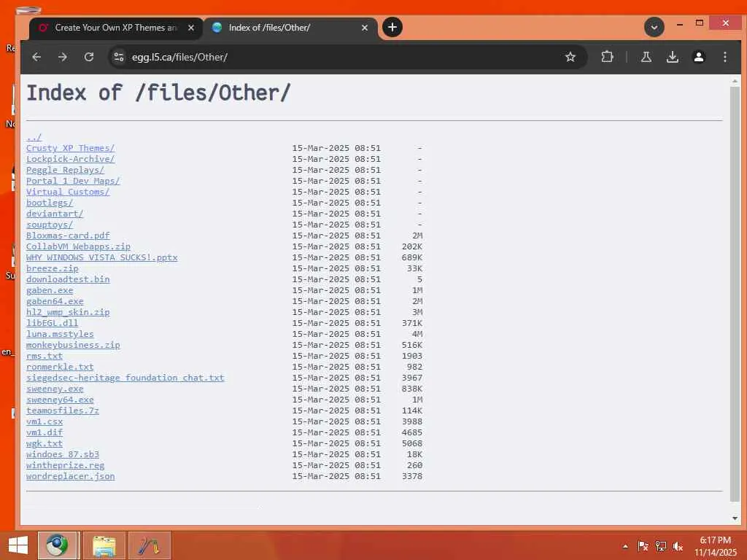This screenshot has height=560, width=747.
Task: Open wordreplacer.json link
Action: [x=71, y=477]
